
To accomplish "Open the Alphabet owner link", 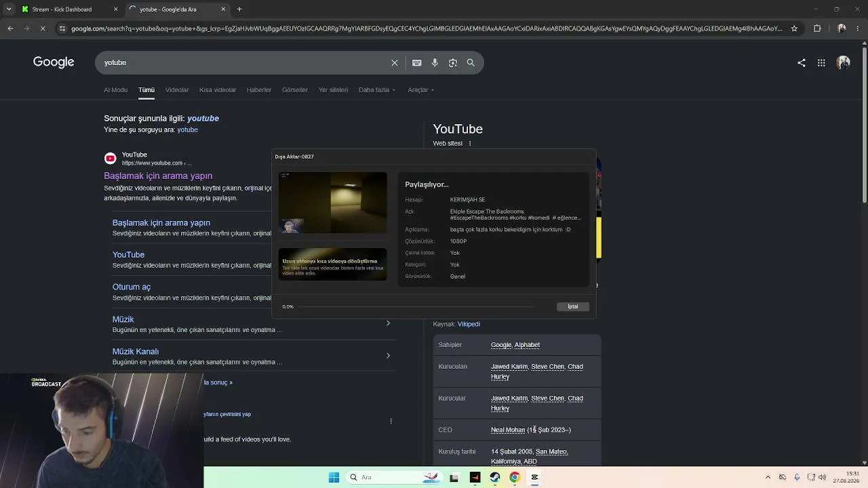I will click(527, 345).
